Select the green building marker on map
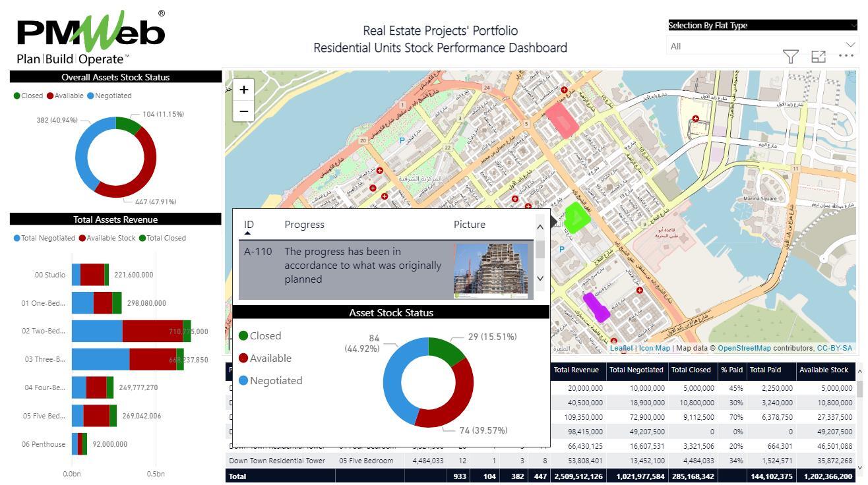This screenshot has width=868, height=485. click(576, 217)
